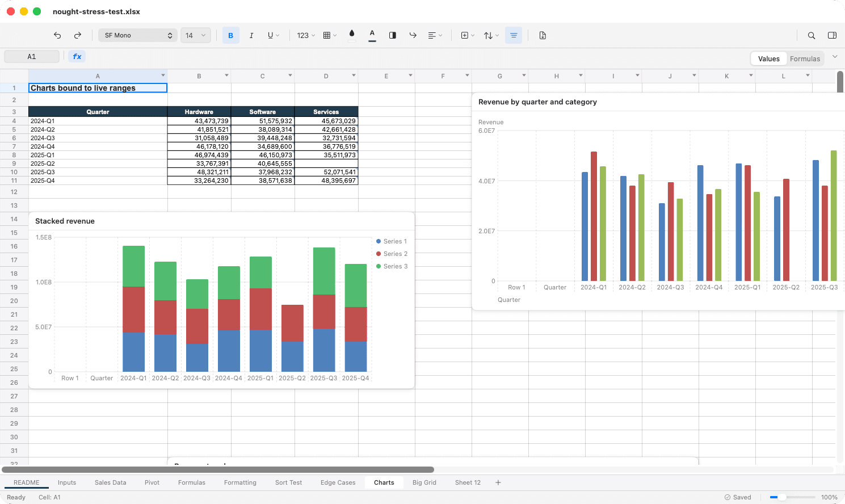This screenshot has height=504, width=845.
Task: Toggle Italic formatting button
Action: coord(251,35)
